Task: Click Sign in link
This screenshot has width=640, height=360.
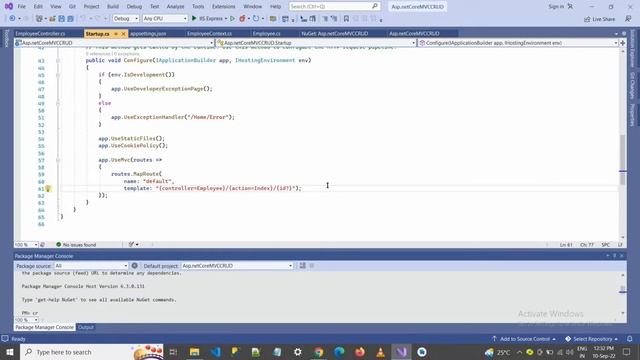Action: (556, 7)
